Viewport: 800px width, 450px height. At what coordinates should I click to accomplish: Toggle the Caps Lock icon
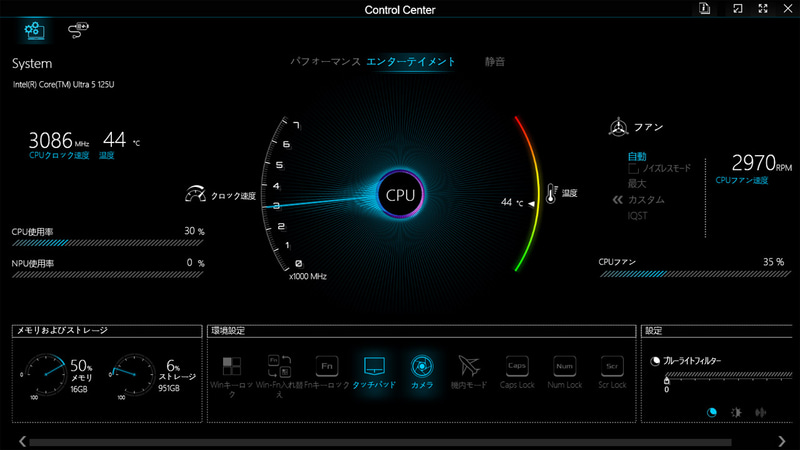point(517,366)
